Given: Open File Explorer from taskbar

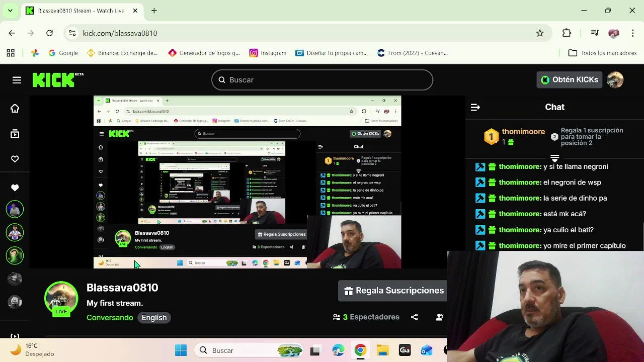Looking at the screenshot, I should [x=382, y=350].
